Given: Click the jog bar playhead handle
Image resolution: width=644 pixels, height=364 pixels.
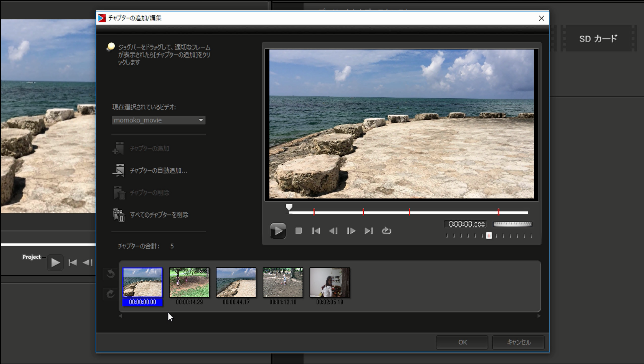Looking at the screenshot, I should pos(289,207).
